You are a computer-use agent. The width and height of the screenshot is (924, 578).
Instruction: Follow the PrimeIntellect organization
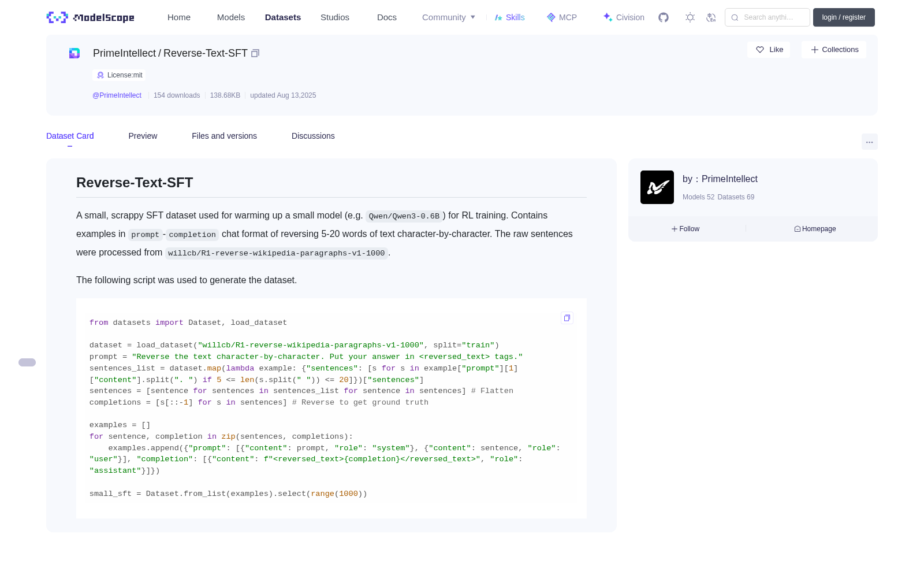685,229
